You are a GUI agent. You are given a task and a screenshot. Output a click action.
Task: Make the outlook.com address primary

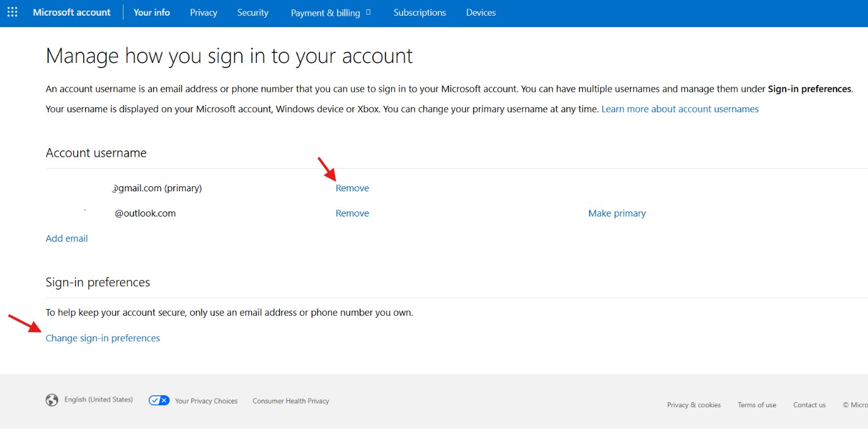[x=617, y=213]
